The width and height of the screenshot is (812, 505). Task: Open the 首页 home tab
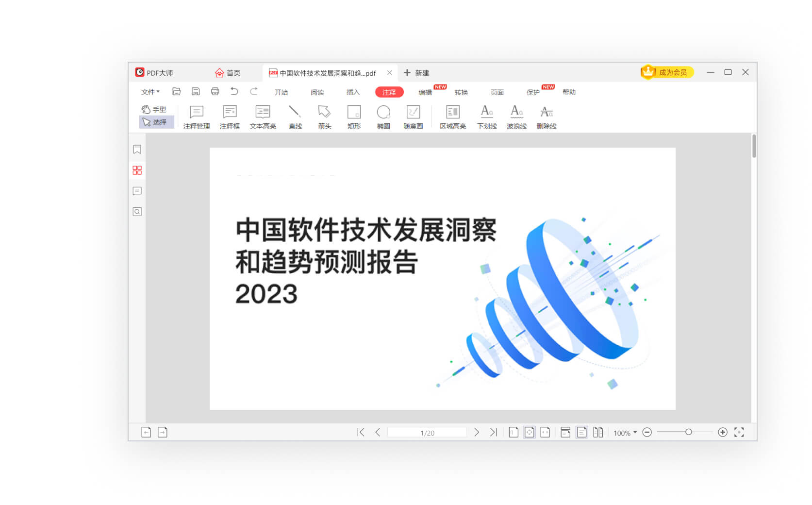coord(229,72)
